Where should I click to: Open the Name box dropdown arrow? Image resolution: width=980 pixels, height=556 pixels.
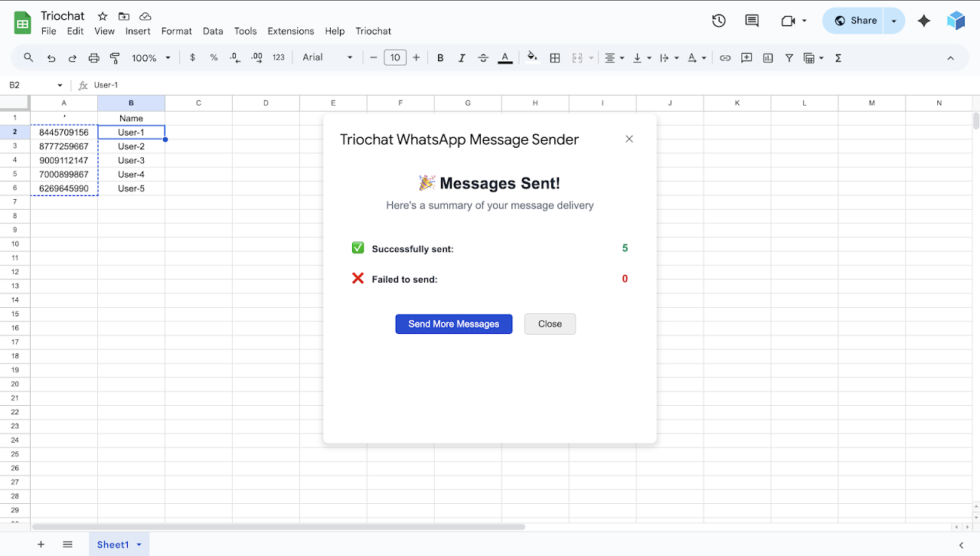(60, 85)
